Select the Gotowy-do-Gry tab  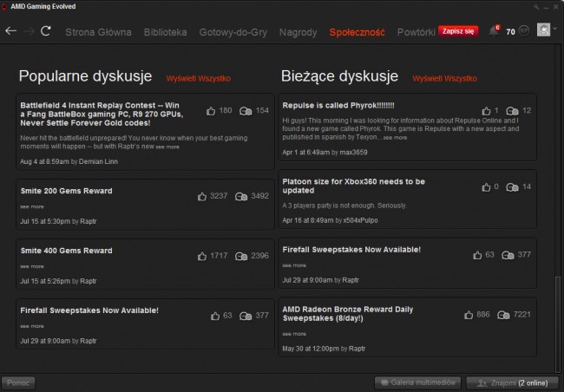(x=233, y=33)
